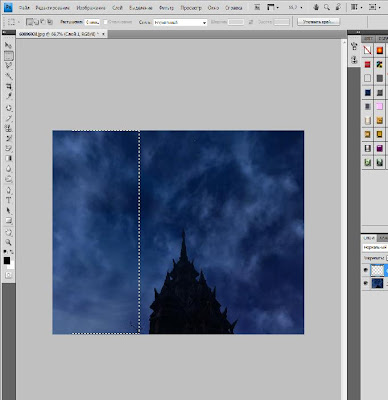The height and width of the screenshot is (400, 388).
Task: Toggle Quick Mask mode
Action: point(9,275)
